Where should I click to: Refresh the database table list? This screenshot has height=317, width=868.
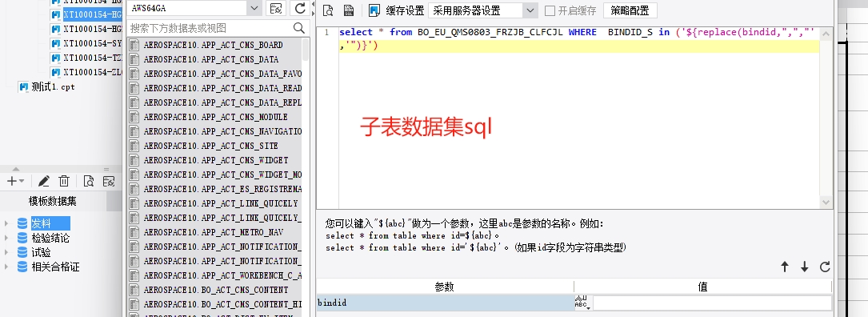[x=300, y=8]
